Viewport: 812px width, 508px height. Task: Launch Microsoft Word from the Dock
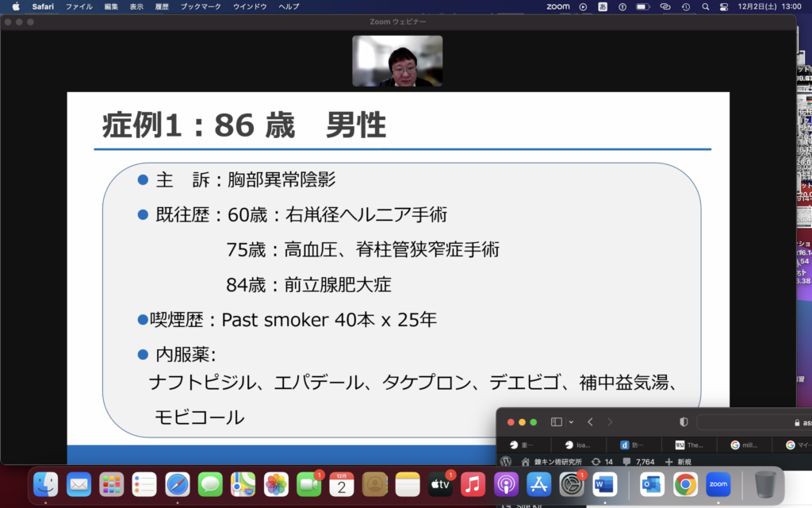pos(604,483)
